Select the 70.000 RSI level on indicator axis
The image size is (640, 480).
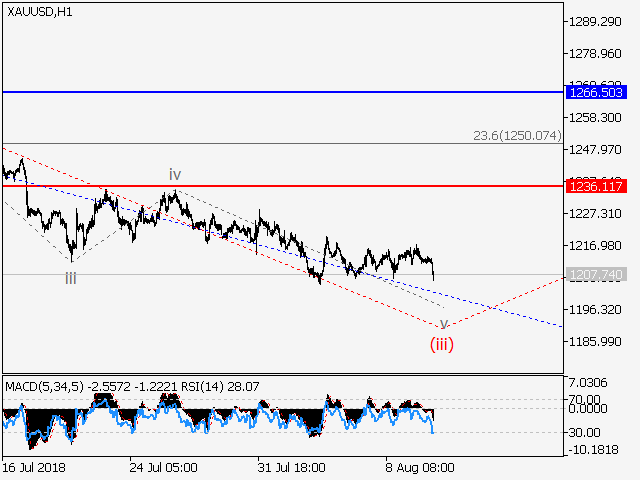589,399
